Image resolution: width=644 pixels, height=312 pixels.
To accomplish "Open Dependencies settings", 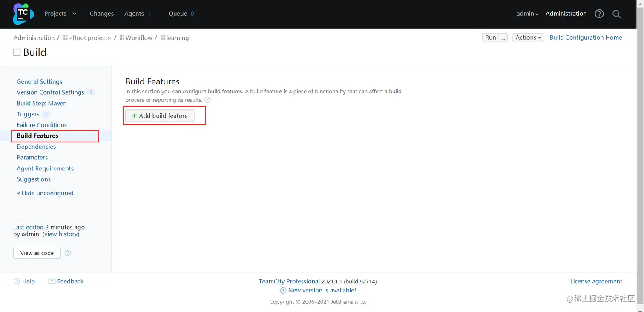I will tap(36, 147).
